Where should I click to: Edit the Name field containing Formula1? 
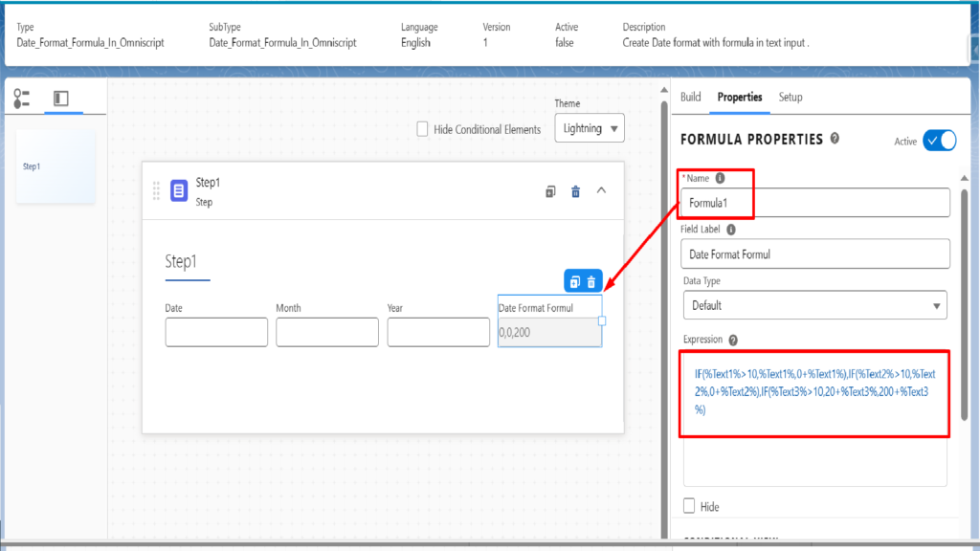[x=815, y=203]
